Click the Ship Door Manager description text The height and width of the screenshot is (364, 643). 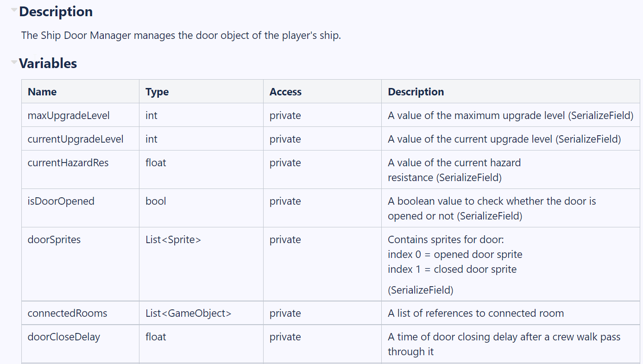(x=181, y=35)
